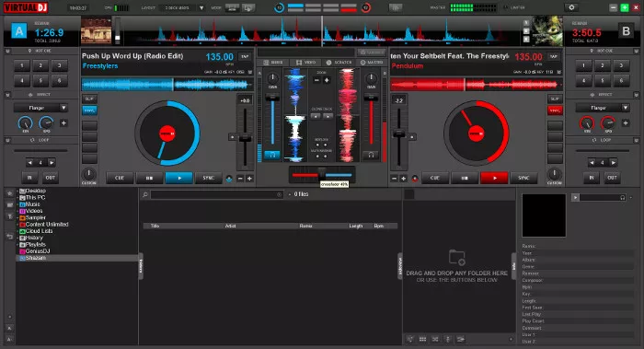
Task: Open the settings gear icon
Action: coord(571,7)
